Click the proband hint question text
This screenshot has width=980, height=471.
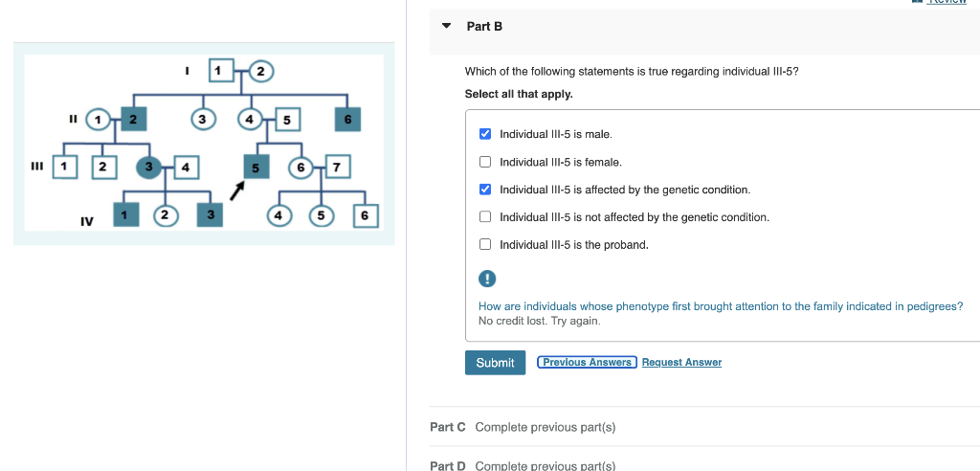(x=720, y=306)
